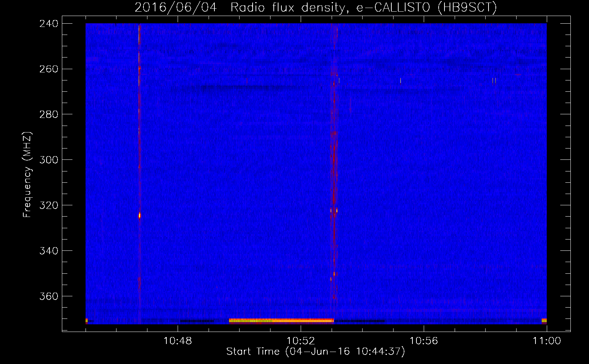
Task: Click the yellow spot near 265 MHz after 10:55
Action: point(400,80)
